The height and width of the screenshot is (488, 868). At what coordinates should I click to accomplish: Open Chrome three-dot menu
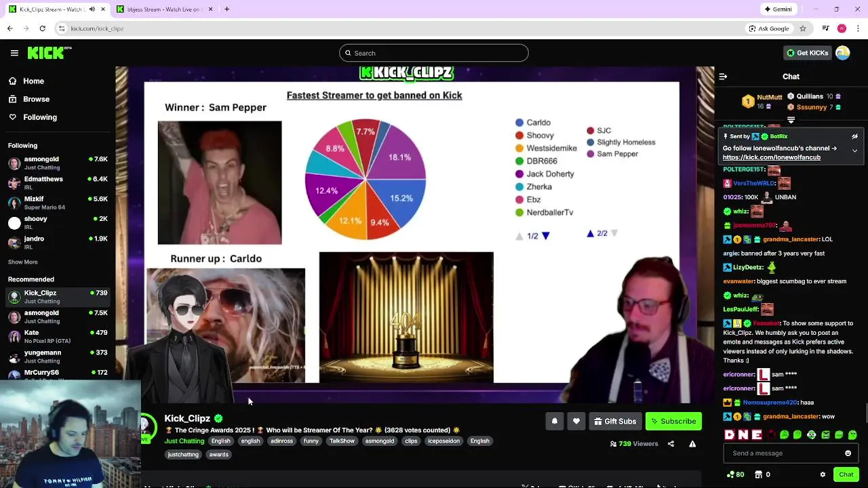(859, 28)
